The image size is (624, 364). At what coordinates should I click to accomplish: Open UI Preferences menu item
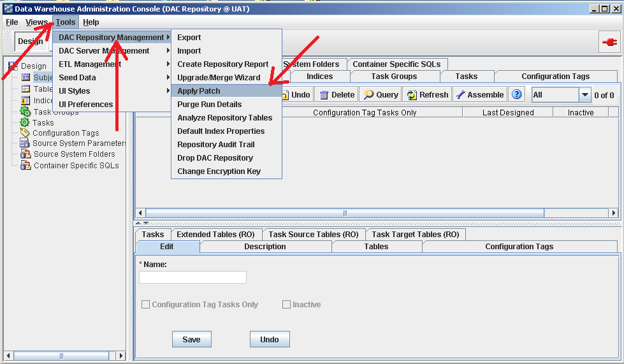tap(112, 104)
